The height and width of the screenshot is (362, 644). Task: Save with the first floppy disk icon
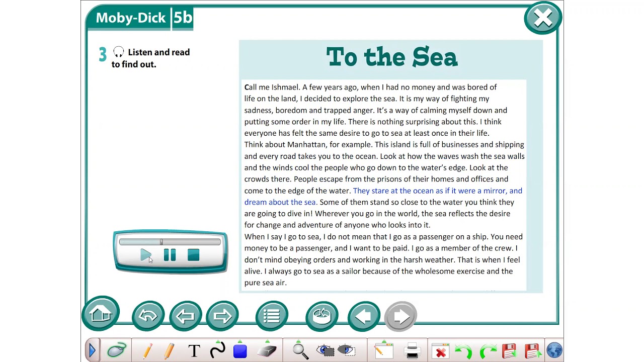[x=509, y=350]
